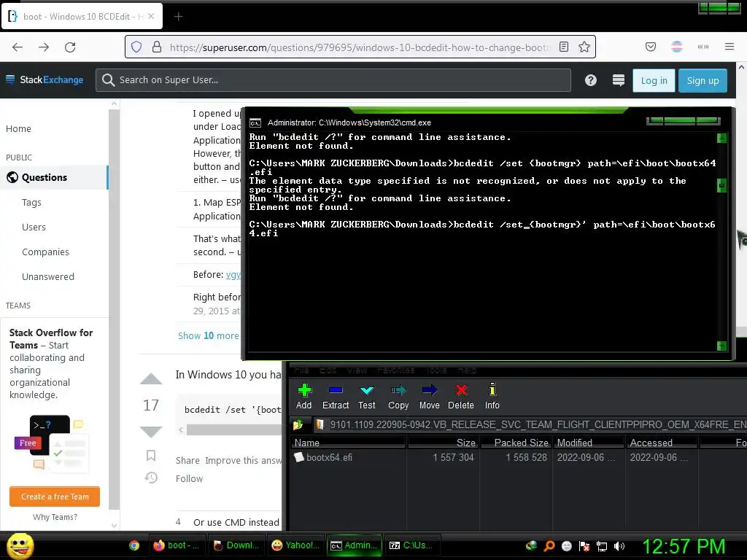747x560 pixels.
Task: Switch to Yahoo taskbar button
Action: pyautogui.click(x=295, y=545)
